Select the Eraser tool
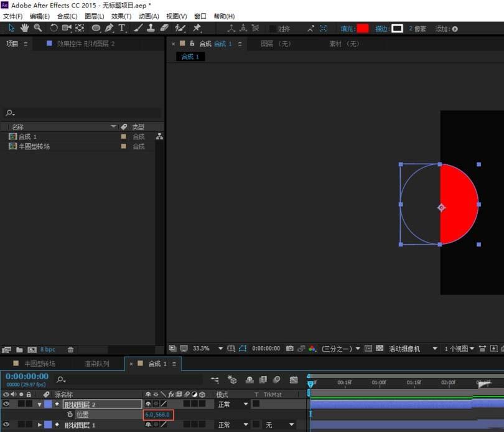The image size is (504, 432). click(164, 28)
